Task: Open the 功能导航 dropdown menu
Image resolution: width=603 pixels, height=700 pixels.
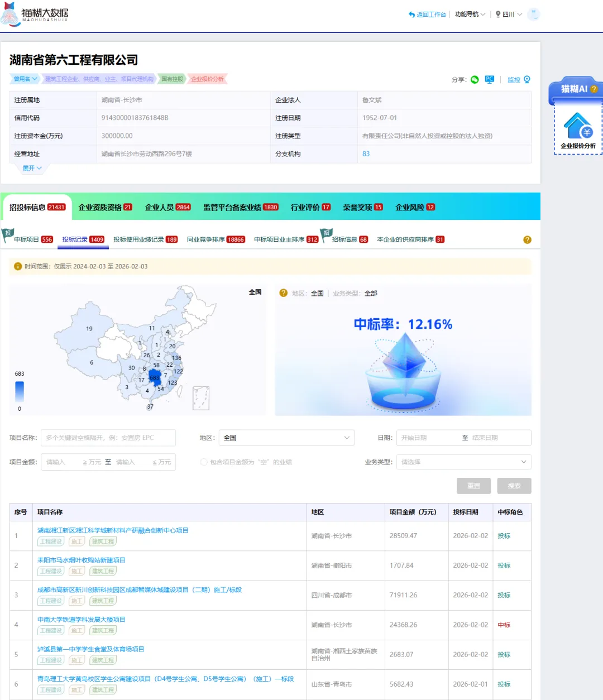Action: (x=470, y=15)
